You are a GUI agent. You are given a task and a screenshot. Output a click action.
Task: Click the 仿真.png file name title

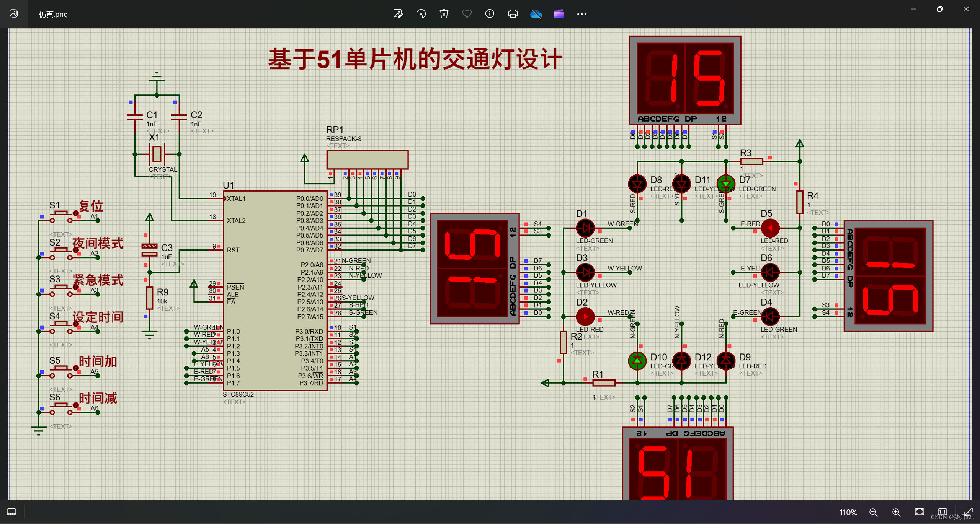(53, 14)
